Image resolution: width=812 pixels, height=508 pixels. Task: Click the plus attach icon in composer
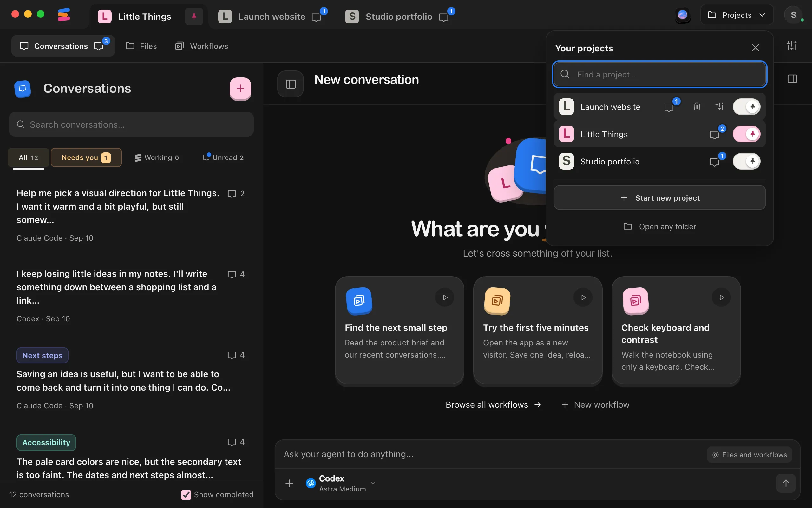point(289,483)
